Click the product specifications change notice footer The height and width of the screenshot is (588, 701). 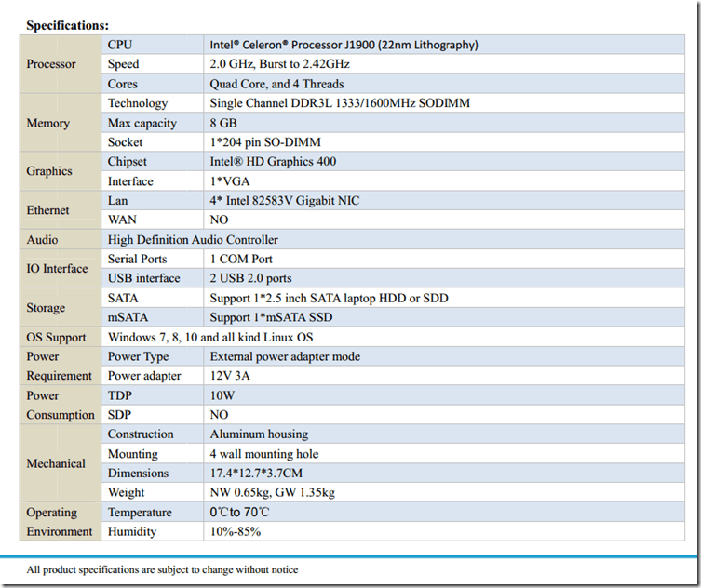(x=162, y=569)
